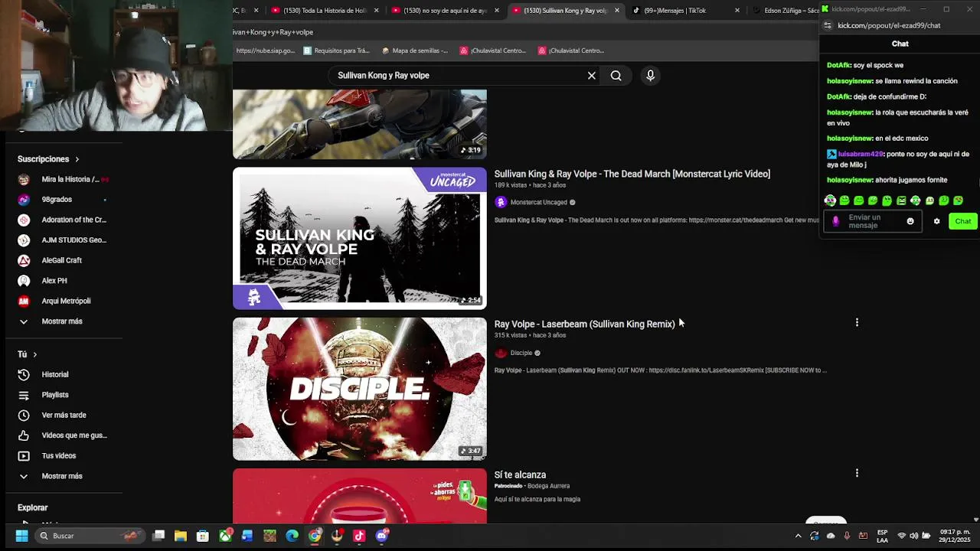
Task: Open Microsoft Edge from taskbar
Action: click(x=292, y=536)
